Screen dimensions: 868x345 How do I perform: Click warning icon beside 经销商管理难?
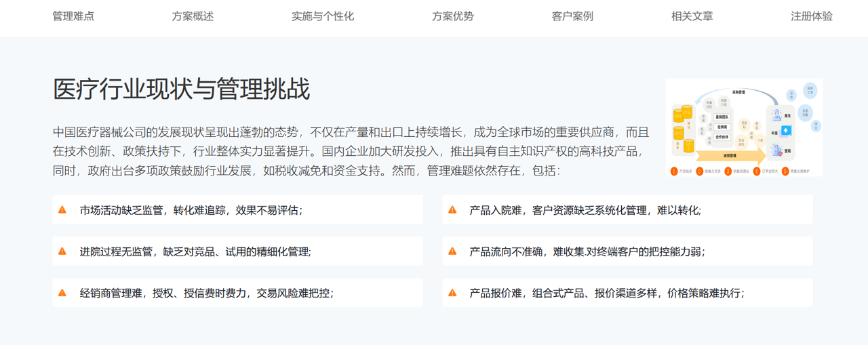62,293
